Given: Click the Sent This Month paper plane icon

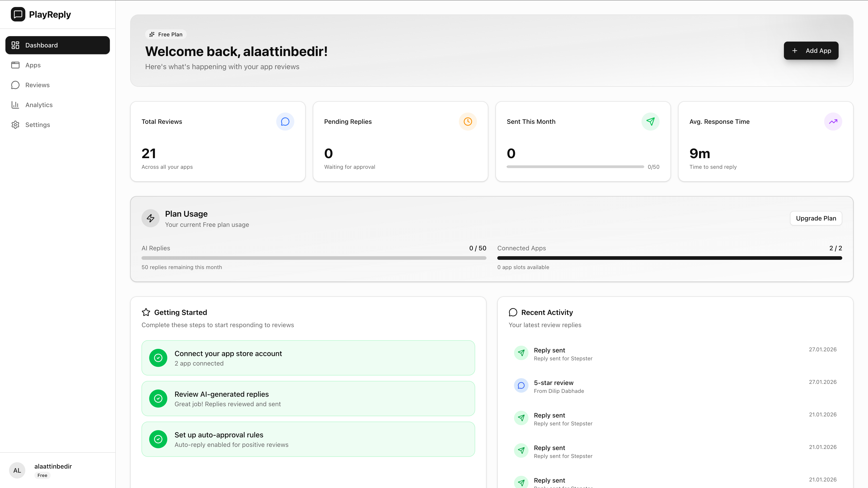Looking at the screenshot, I should 650,122.
